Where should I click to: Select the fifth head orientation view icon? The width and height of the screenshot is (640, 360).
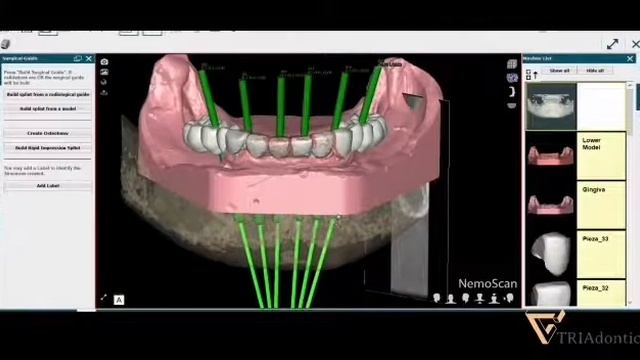pos(494,299)
